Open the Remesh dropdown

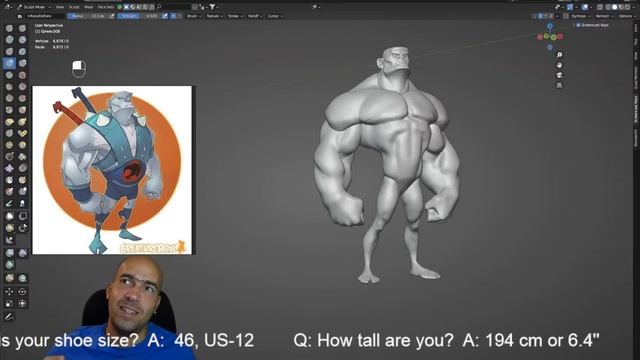coord(604,16)
